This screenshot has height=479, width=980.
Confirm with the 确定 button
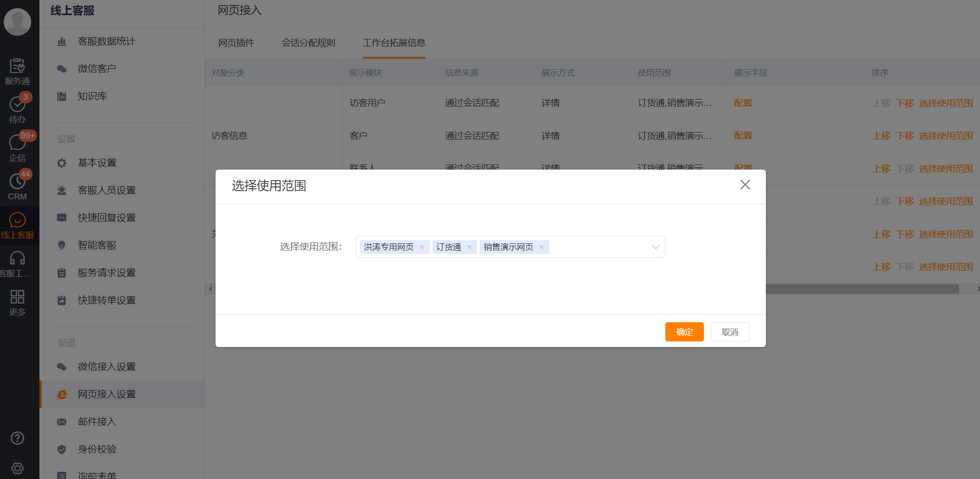click(684, 332)
